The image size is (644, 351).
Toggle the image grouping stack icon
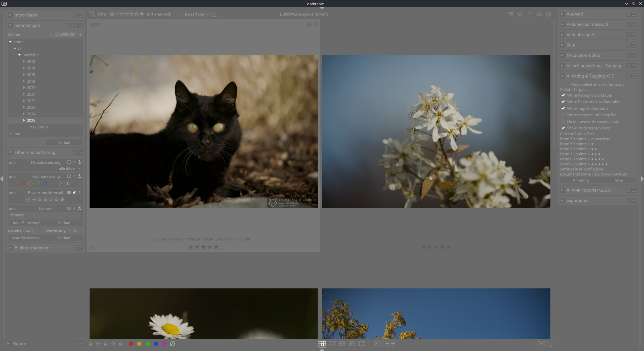click(x=510, y=14)
